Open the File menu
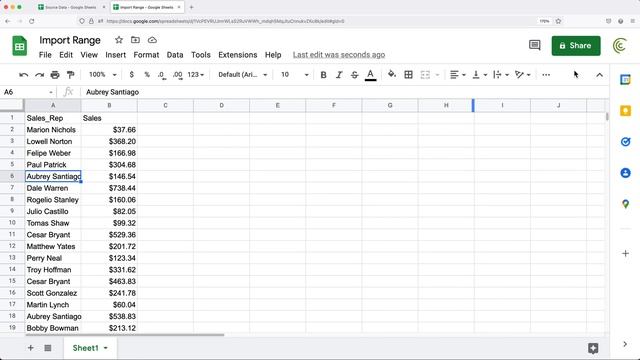The height and width of the screenshot is (360, 640). [x=45, y=55]
